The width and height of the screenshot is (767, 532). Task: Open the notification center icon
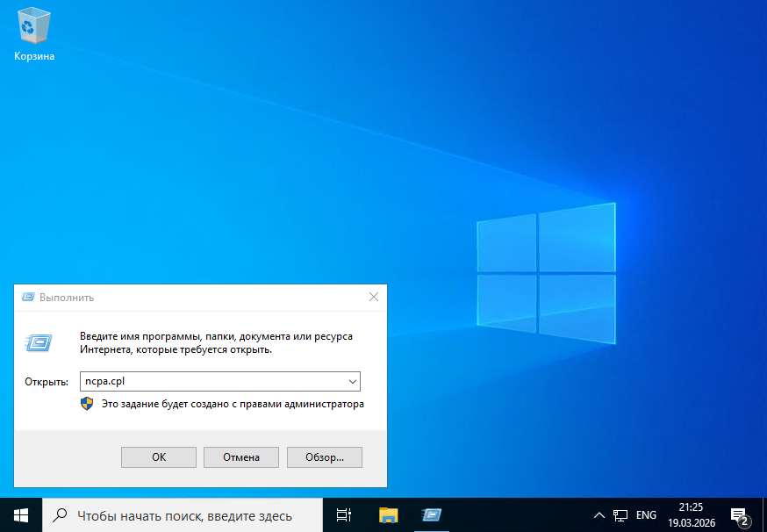click(x=739, y=515)
